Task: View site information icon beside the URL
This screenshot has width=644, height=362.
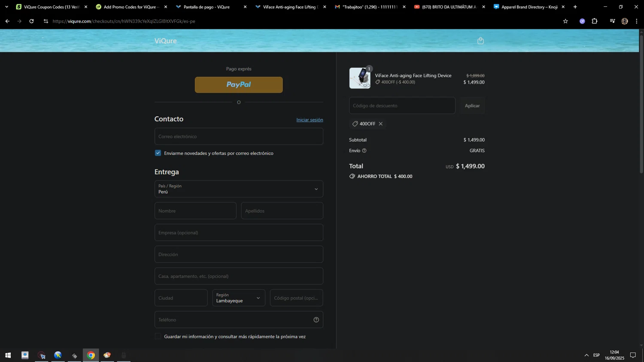Action: (x=46, y=21)
